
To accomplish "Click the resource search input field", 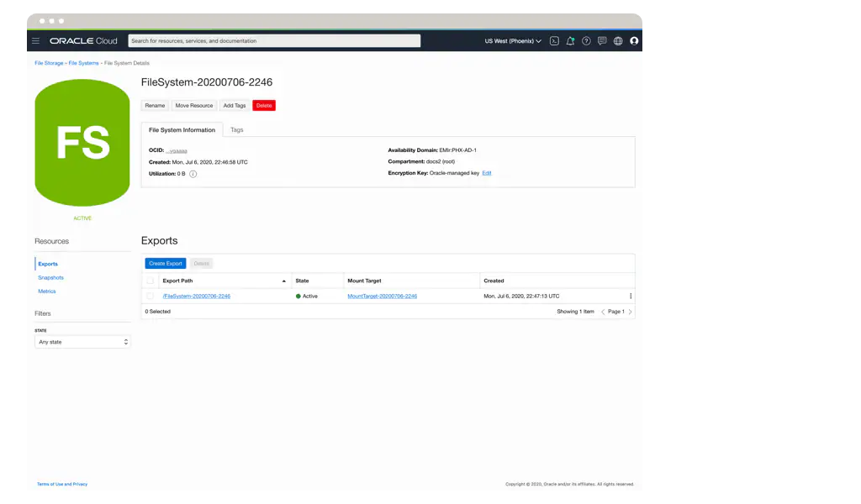I will click(274, 40).
